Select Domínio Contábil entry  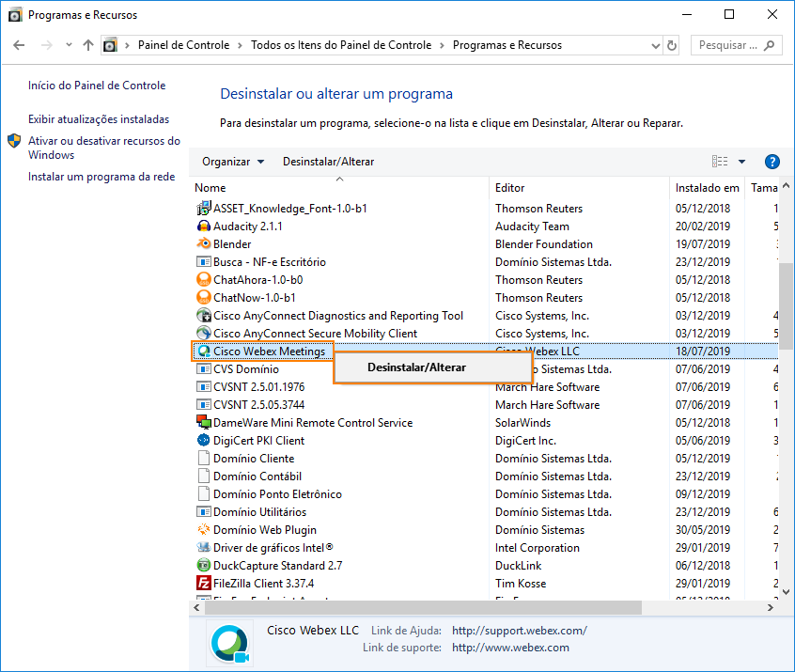click(x=257, y=477)
